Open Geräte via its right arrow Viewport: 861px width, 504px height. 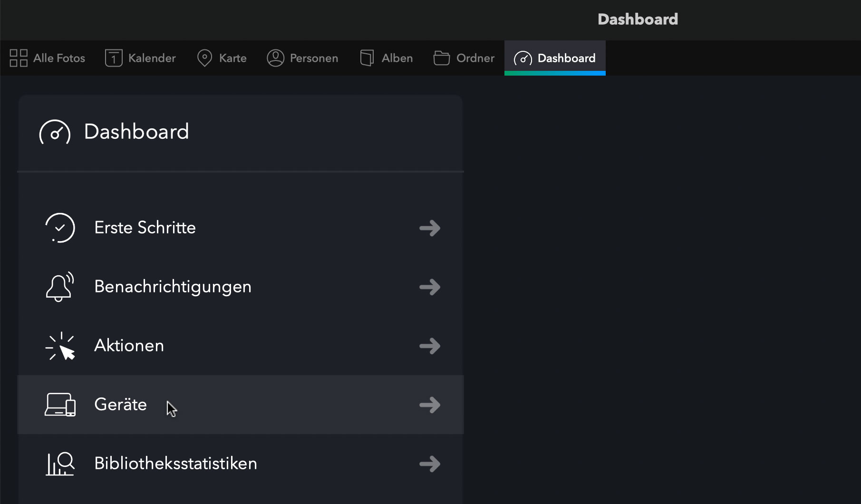point(430,405)
